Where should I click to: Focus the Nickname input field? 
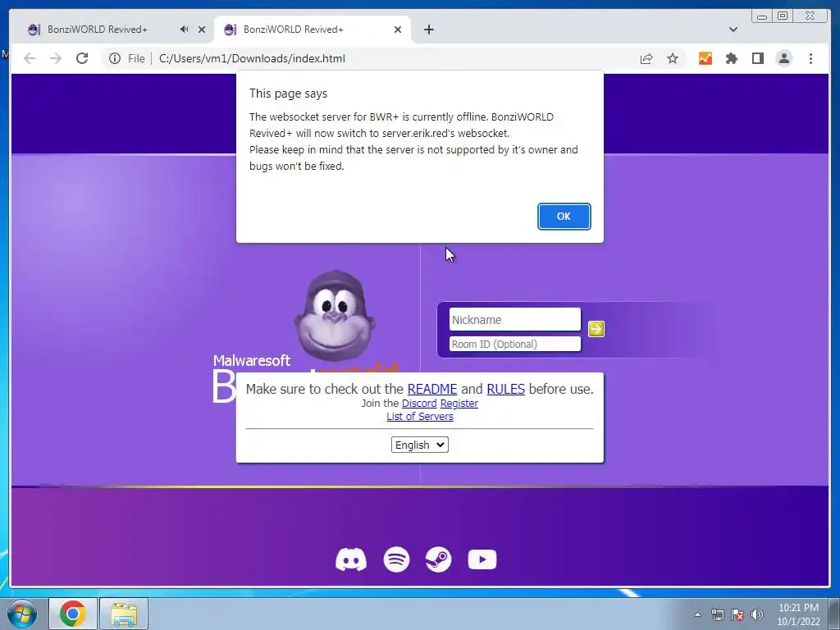pyautogui.click(x=515, y=320)
